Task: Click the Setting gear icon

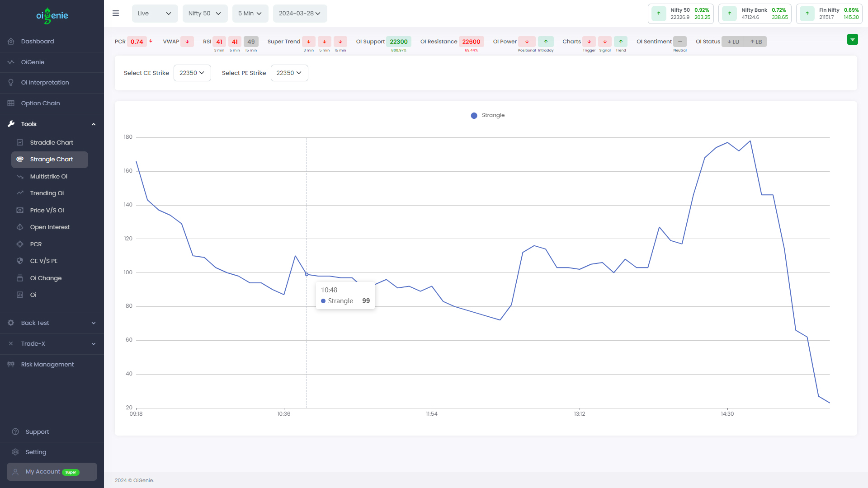Action: point(15,452)
